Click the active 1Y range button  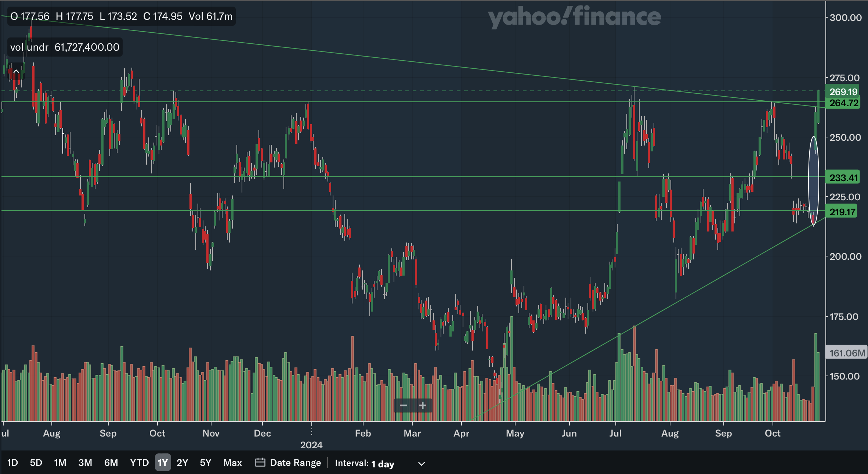coord(163,463)
